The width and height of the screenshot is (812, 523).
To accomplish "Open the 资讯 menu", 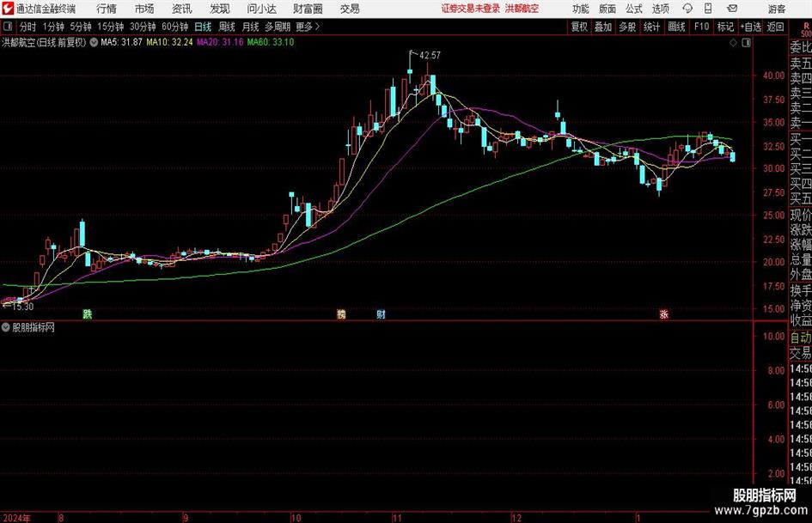I will pyautogui.click(x=182, y=9).
